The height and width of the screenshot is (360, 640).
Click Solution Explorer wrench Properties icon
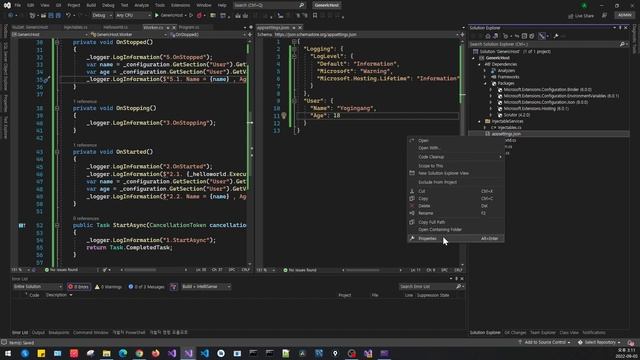[x=556, y=36]
